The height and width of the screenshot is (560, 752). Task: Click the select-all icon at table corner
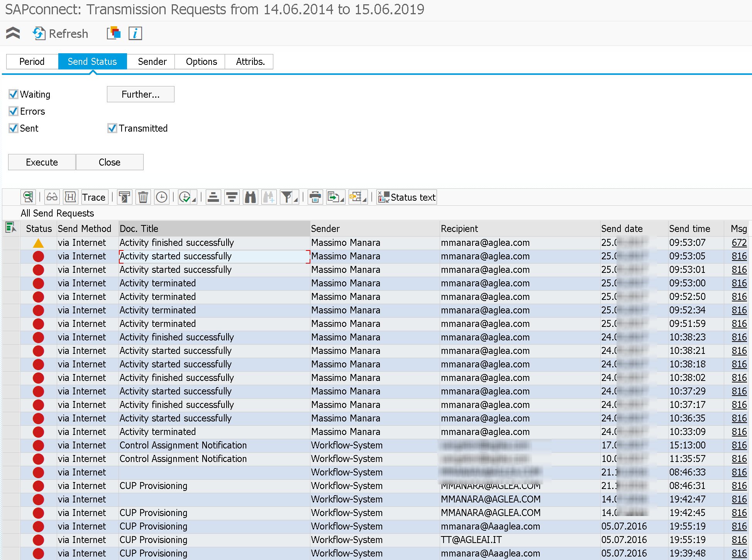click(11, 228)
